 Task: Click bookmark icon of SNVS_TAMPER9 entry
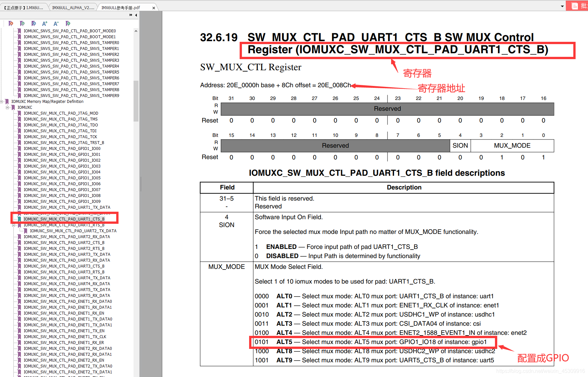(x=20, y=96)
